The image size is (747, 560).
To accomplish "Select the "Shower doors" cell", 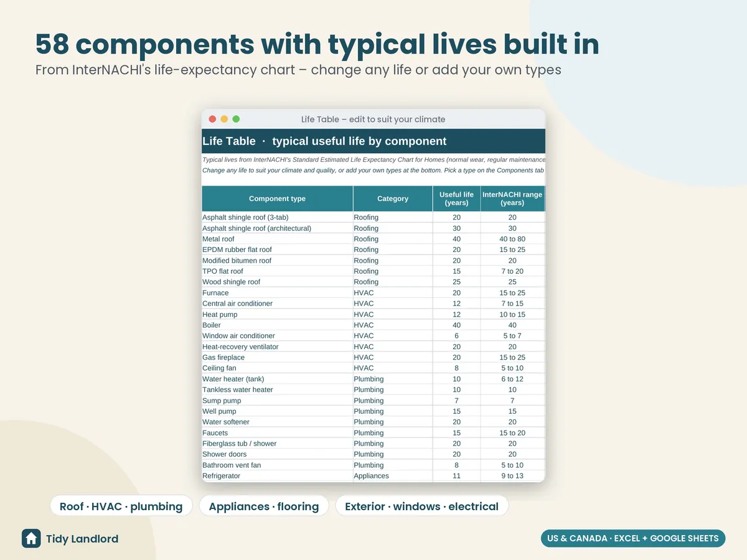I will 278,454.
